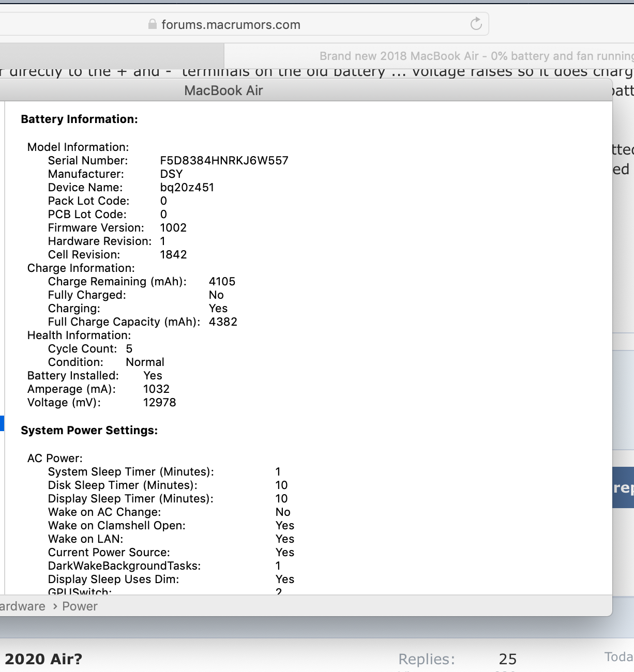This screenshot has width=634, height=672.
Task: Select the Wake on AC Change value No
Action: coord(283,512)
